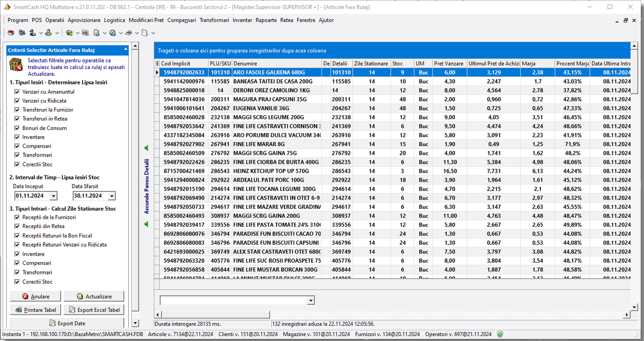Toggle Vanzari cu Ridicata checkbox
The width and height of the screenshot is (644, 341).
(x=17, y=101)
